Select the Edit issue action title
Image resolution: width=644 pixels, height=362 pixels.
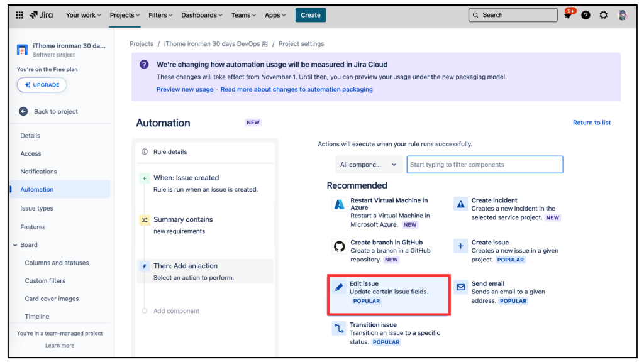pyautogui.click(x=364, y=283)
